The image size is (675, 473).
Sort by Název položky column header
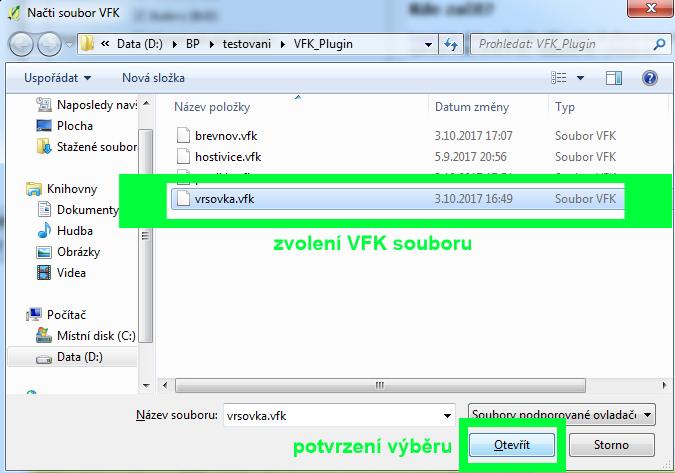(212, 107)
